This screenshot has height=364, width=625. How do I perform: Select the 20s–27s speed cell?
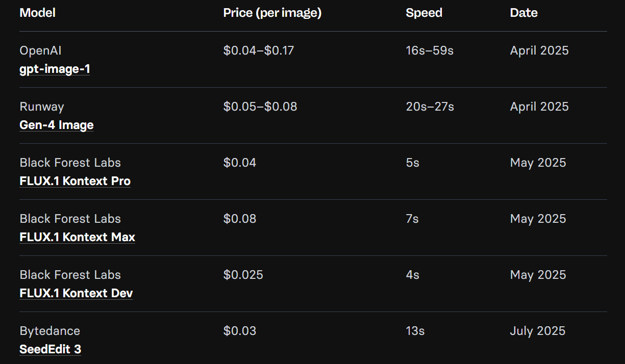tap(430, 107)
